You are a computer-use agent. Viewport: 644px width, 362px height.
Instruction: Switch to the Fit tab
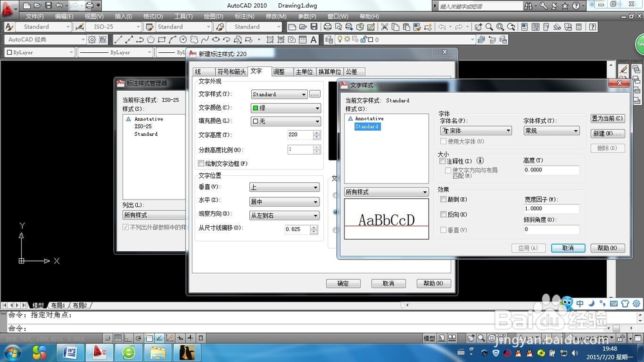(x=282, y=72)
